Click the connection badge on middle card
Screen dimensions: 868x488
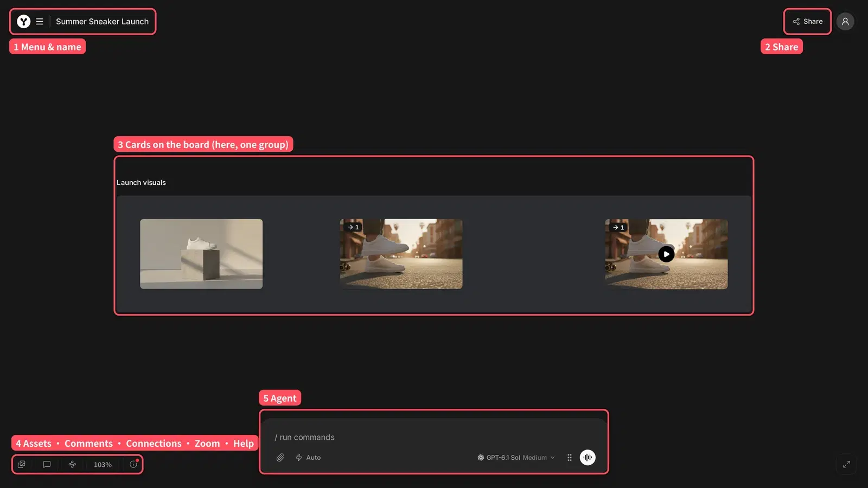[353, 227]
